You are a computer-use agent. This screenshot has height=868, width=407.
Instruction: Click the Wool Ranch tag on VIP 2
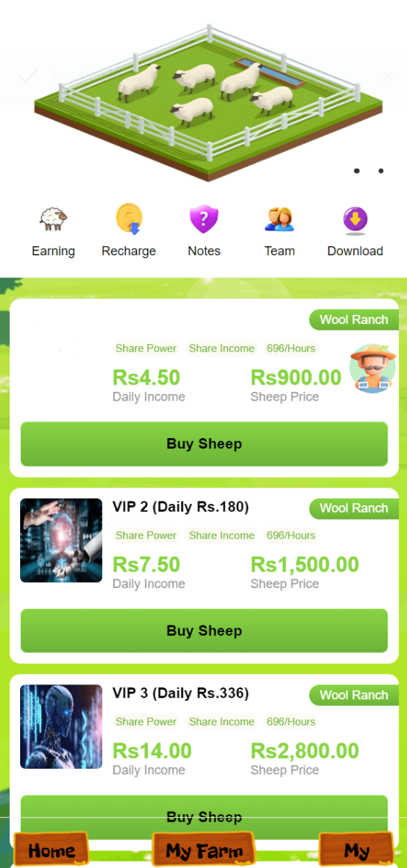pyautogui.click(x=354, y=508)
